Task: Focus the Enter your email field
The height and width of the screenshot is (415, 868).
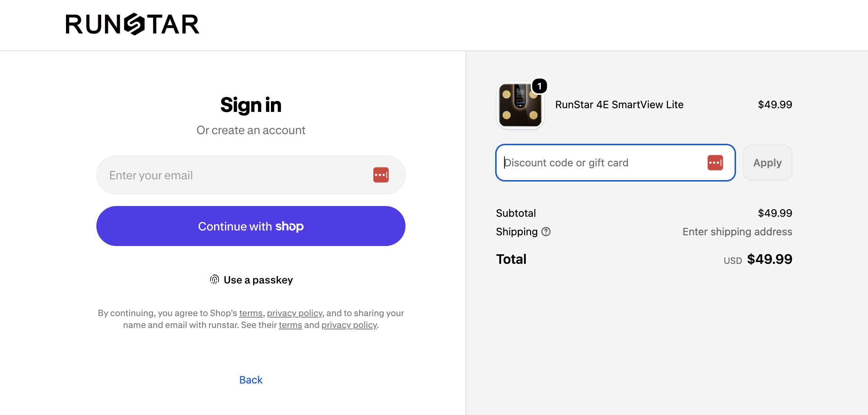Action: point(251,175)
